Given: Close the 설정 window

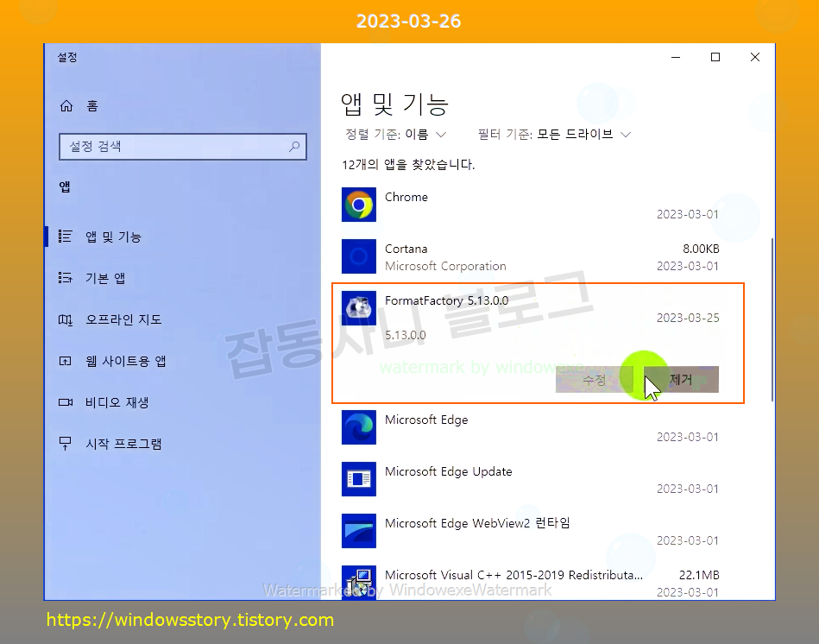Looking at the screenshot, I should pyautogui.click(x=755, y=57).
